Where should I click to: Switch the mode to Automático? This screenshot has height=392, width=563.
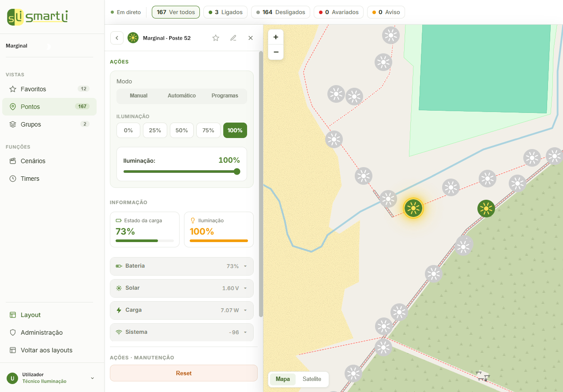click(x=182, y=96)
